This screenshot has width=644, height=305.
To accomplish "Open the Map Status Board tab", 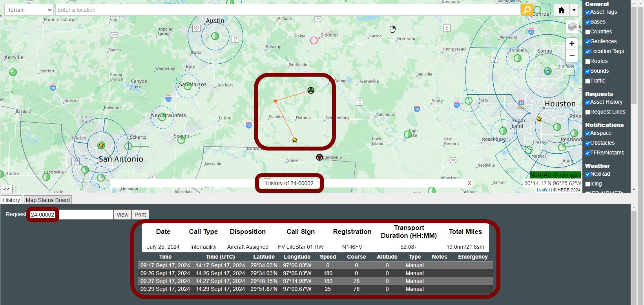I will click(x=48, y=200).
